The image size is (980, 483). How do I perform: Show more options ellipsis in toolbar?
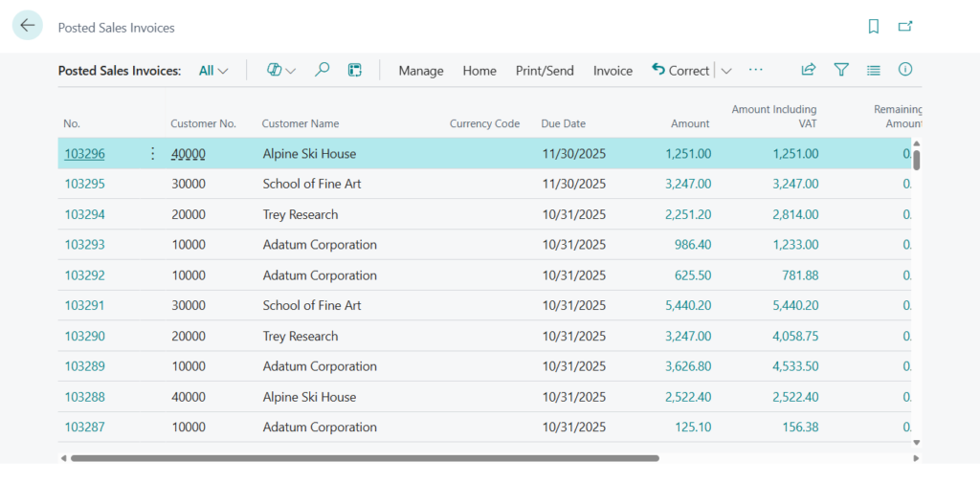coord(756,70)
